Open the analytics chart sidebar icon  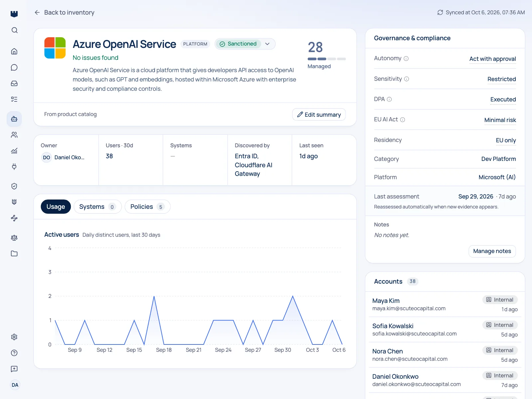(14, 151)
